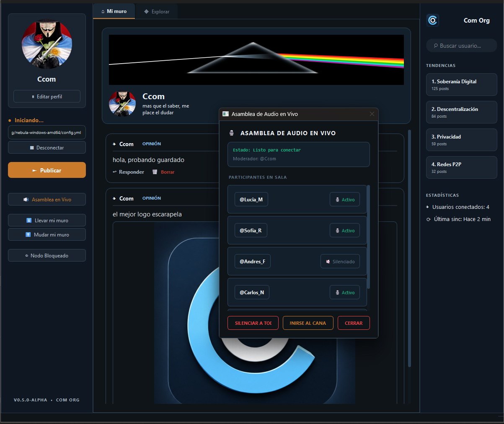Image resolution: width=504 pixels, height=424 pixels.
Task: Click the home icon in Mi muro tab
Action: (x=103, y=11)
